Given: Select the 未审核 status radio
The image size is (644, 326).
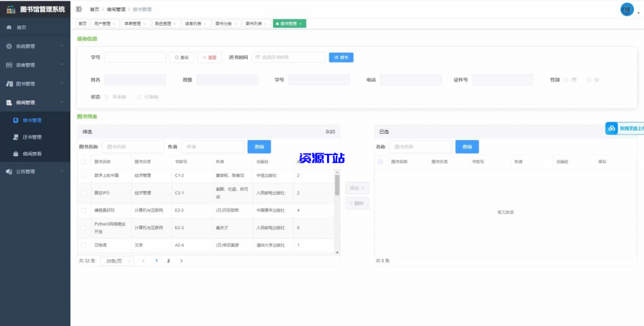Looking at the screenshot, I should 106,97.
